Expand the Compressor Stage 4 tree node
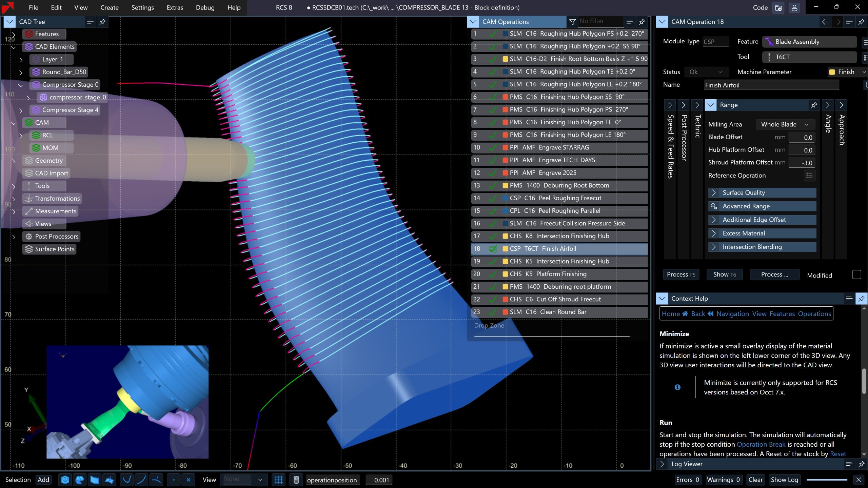 (x=21, y=110)
